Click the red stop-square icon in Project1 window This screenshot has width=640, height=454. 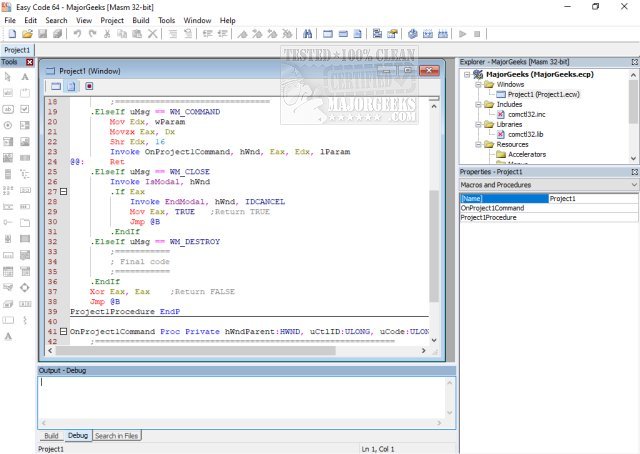pos(89,87)
